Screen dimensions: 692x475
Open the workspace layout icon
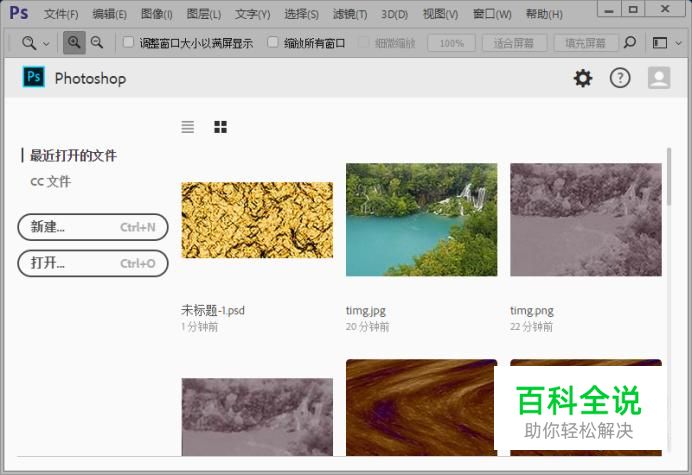(660, 43)
